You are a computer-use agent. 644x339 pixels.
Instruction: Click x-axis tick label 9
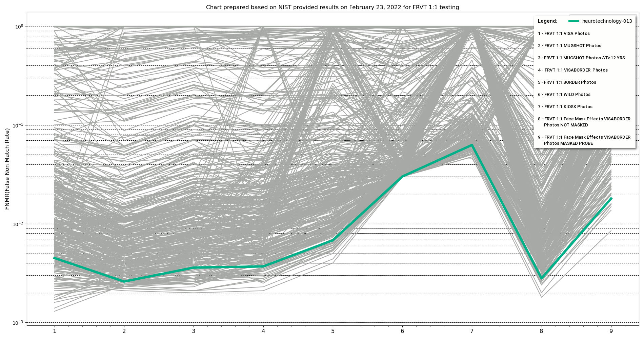tap(611, 331)
